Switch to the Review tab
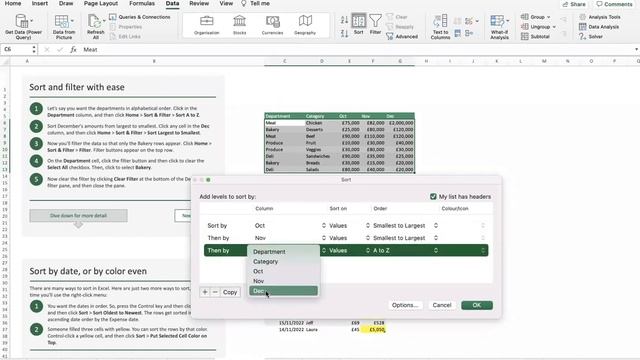 point(199,3)
